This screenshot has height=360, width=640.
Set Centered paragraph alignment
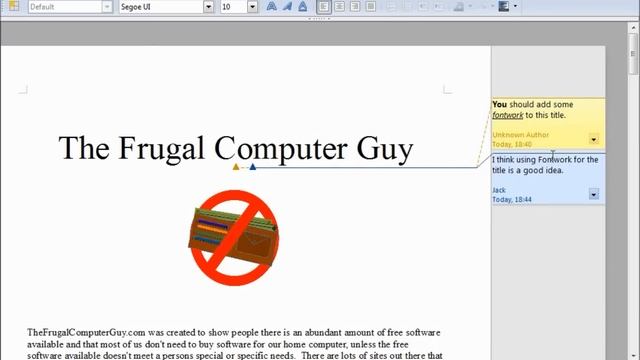340,6
